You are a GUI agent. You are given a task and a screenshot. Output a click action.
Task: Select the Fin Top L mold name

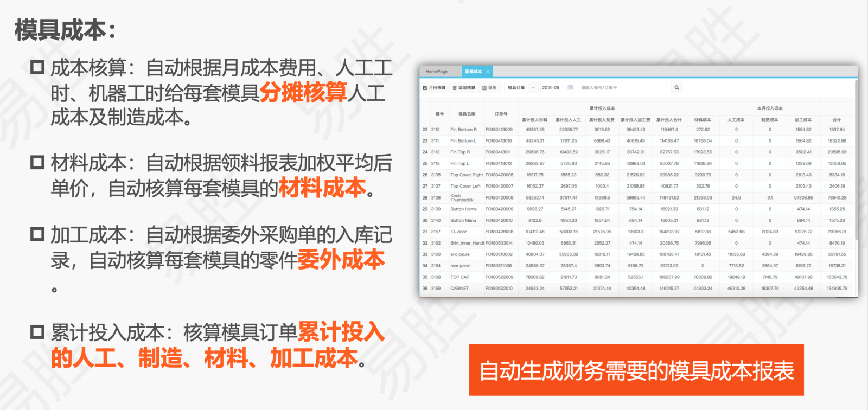pyautogui.click(x=460, y=163)
